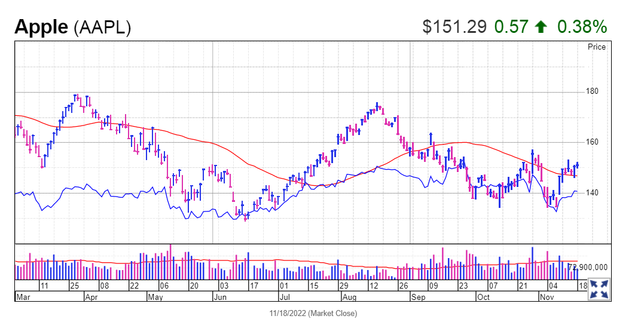This screenshot has width=644, height=325.
Task: Click the 25 date label on axis
Action: 74,286
